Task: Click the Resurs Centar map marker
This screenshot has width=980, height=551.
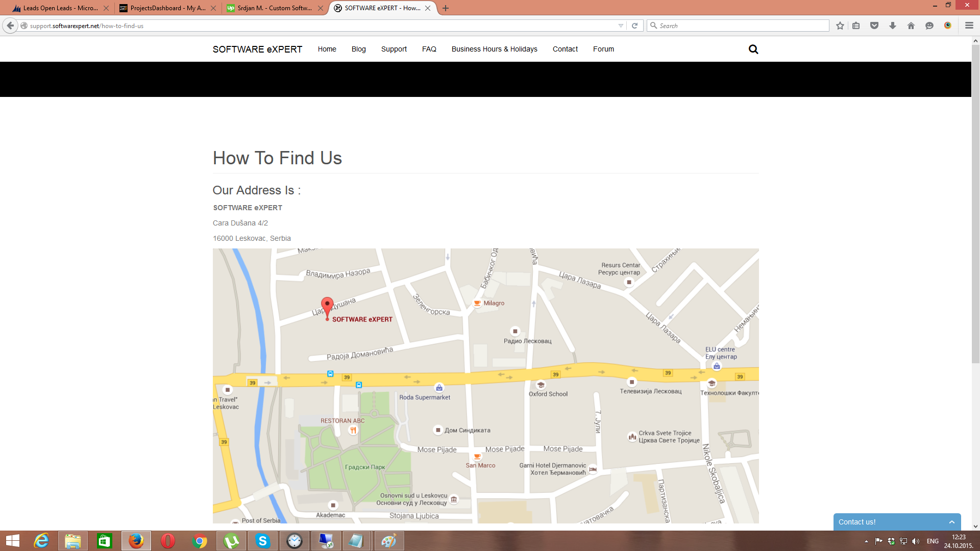Action: 629,282
